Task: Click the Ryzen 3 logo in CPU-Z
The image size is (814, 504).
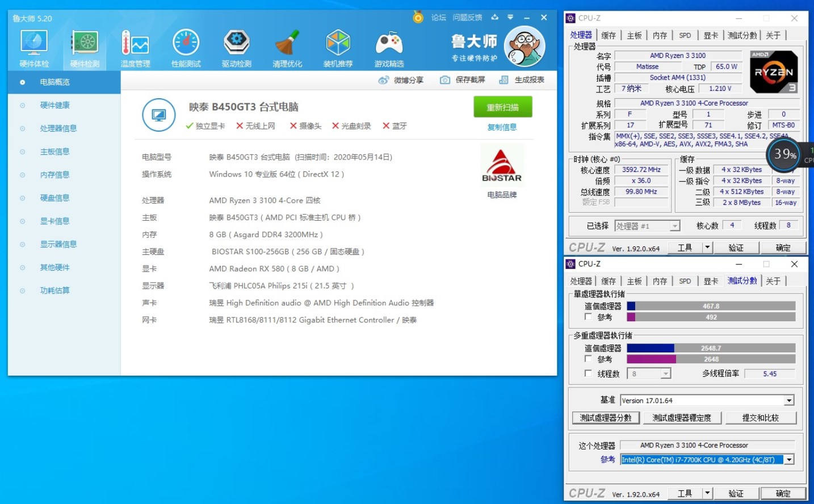Action: pos(774,72)
